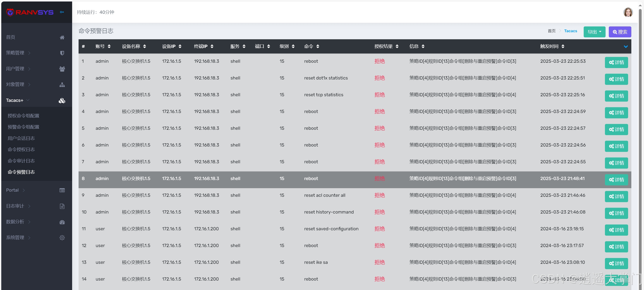Click the purple 搜索 button

[620, 32]
